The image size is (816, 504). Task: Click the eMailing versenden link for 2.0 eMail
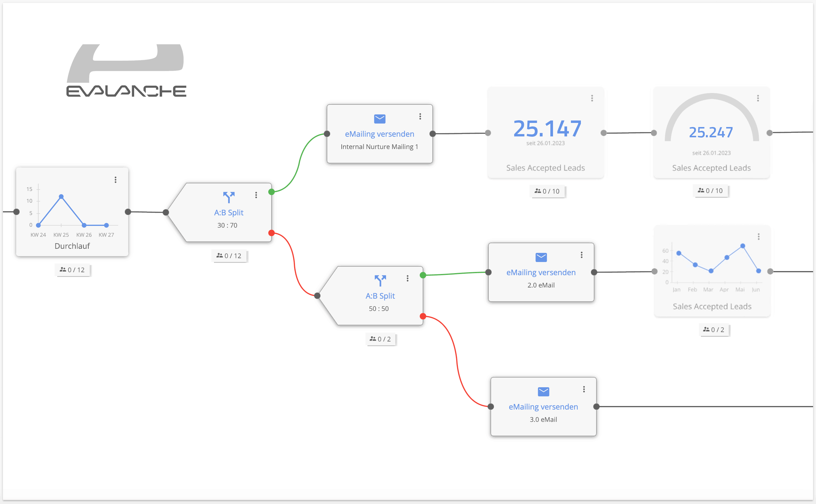(x=541, y=272)
